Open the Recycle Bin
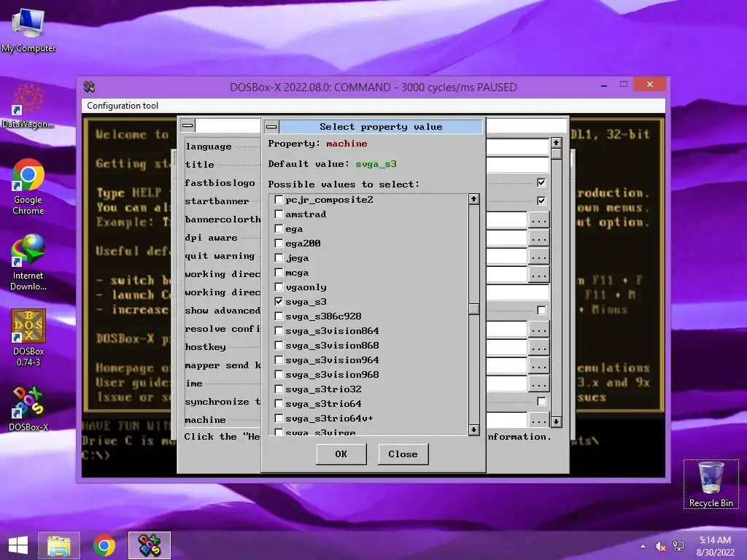Viewport: 747px width, 560px height. [x=711, y=484]
